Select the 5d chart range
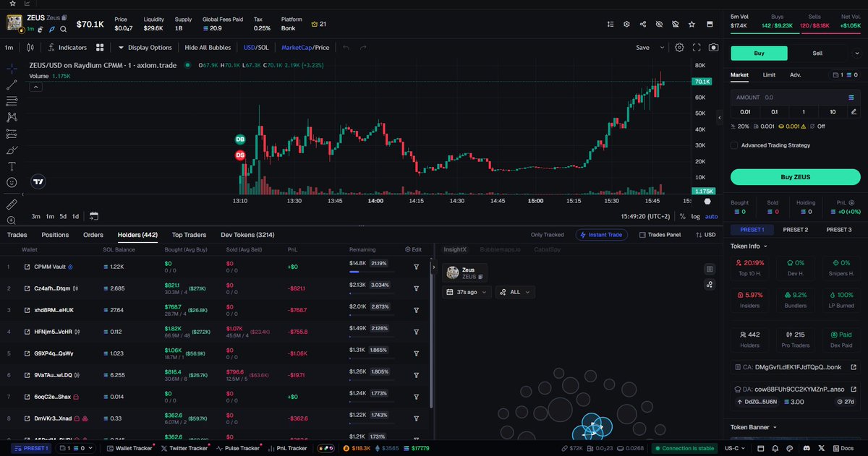This screenshot has height=456, width=868. point(63,216)
